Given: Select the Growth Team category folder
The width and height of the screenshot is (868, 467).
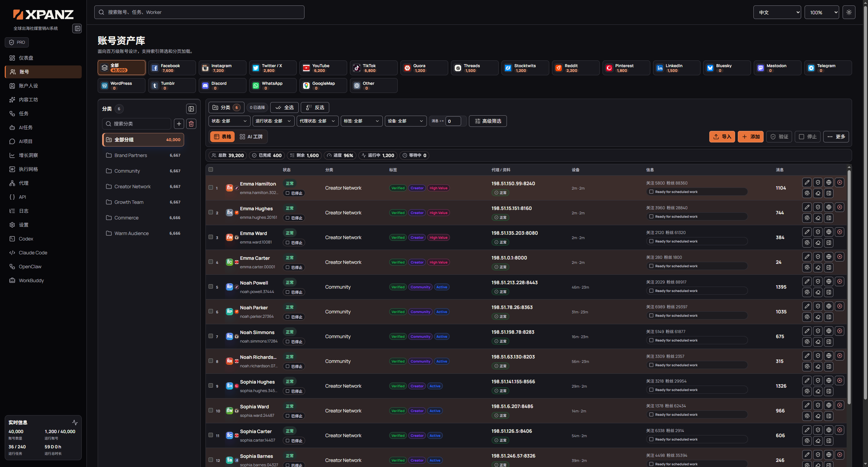Looking at the screenshot, I should tap(143, 202).
